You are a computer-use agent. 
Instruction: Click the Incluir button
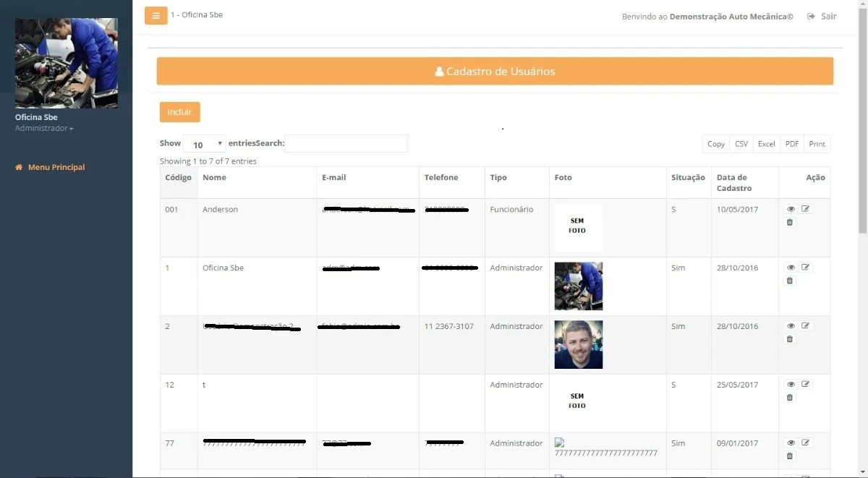coord(180,112)
